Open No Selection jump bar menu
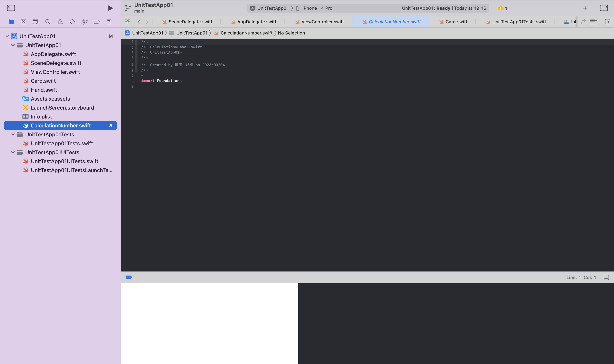Viewport: 614px width, 364px height. 291,33
